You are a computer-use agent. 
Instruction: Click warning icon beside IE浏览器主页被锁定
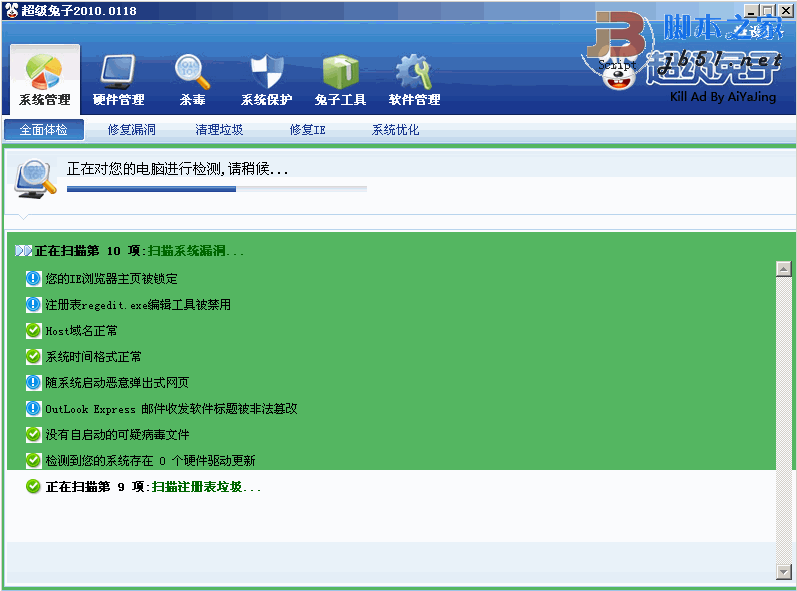click(33, 278)
